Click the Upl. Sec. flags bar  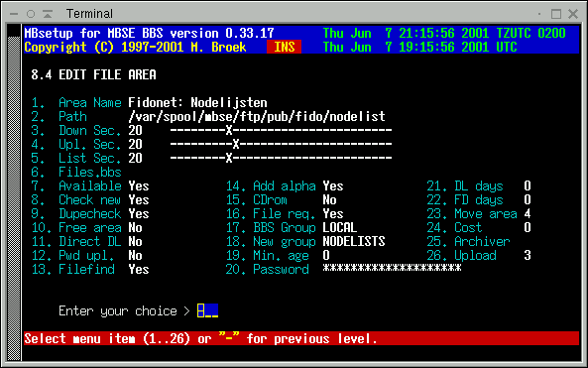(281, 144)
